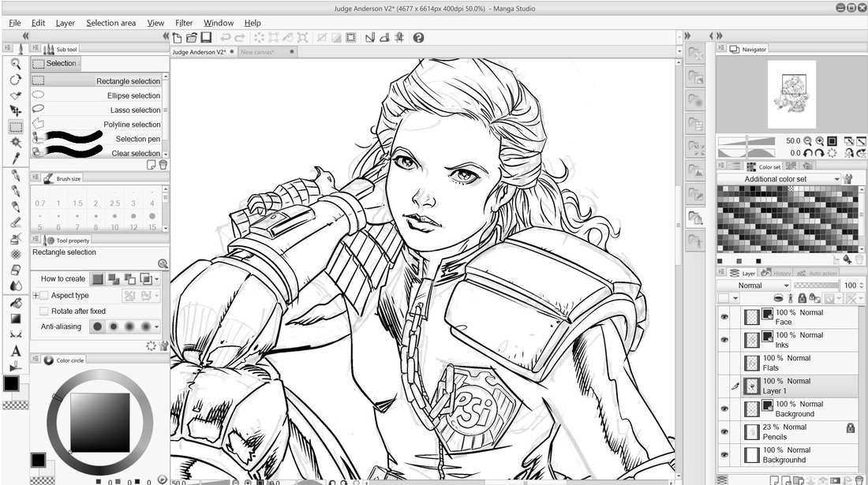This screenshot has height=485, width=868.
Task: Select the Move layer tool
Action: tap(16, 110)
